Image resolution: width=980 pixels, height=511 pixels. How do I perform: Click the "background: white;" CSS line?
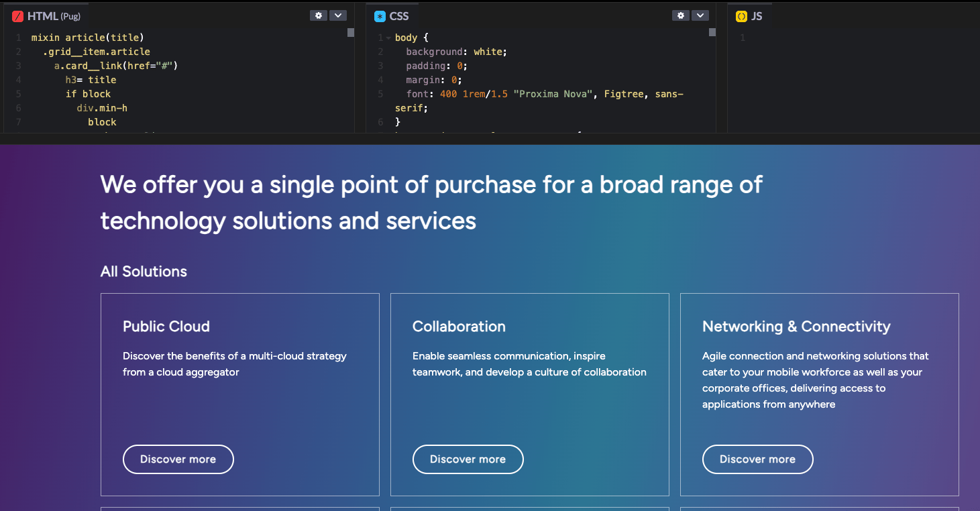pos(457,52)
